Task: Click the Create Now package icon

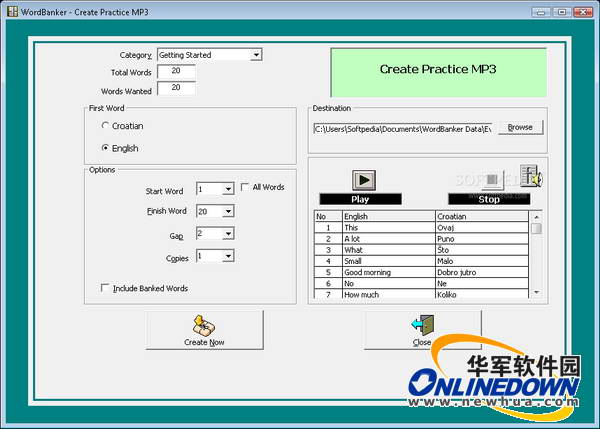Action: pyautogui.click(x=204, y=325)
